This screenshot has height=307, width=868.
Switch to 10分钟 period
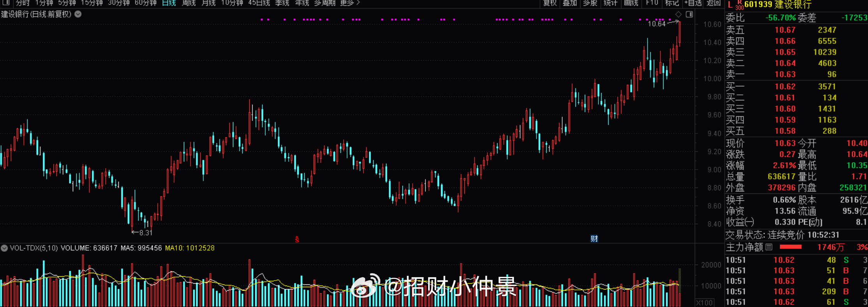click(x=232, y=3)
